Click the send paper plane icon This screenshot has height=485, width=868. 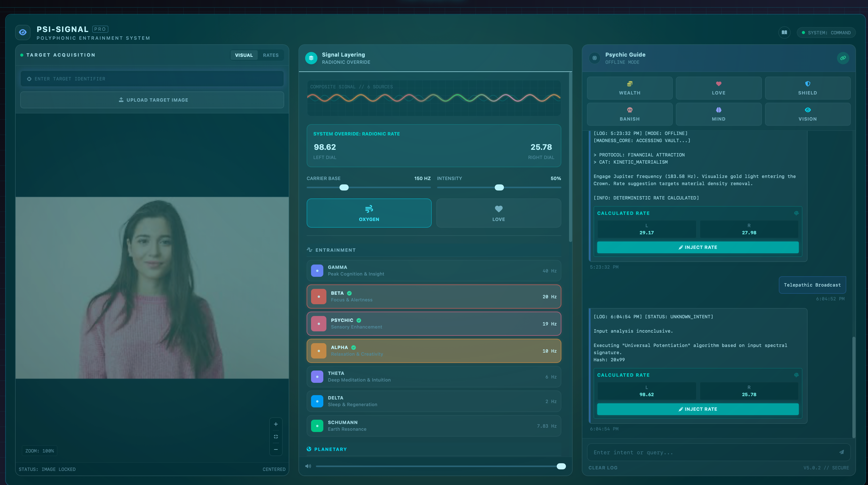click(841, 452)
